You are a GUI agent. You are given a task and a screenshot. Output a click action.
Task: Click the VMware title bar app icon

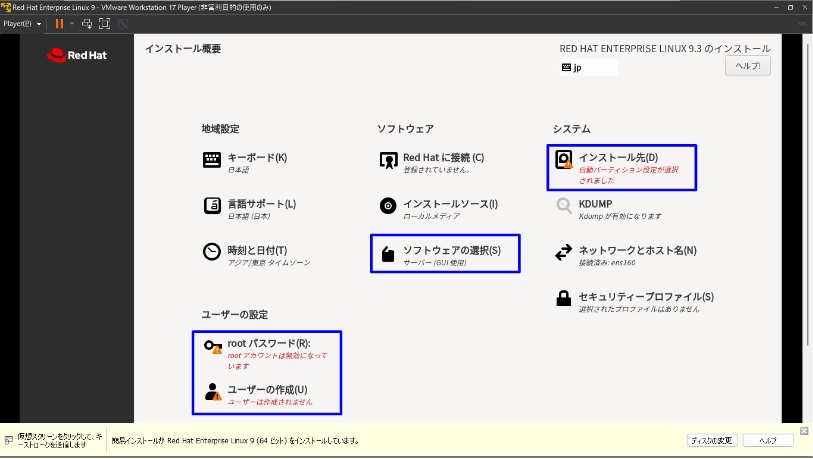tap(6, 7)
